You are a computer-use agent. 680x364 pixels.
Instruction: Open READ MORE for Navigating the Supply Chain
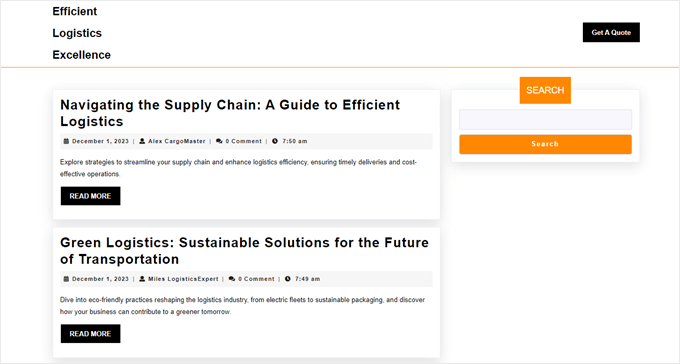(x=90, y=196)
